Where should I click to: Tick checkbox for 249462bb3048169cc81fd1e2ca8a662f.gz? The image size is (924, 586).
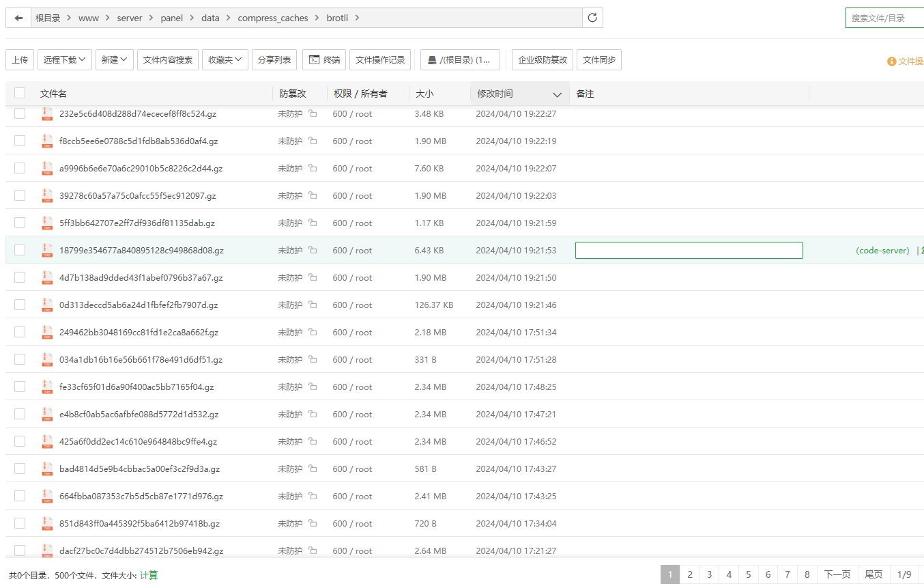20,332
